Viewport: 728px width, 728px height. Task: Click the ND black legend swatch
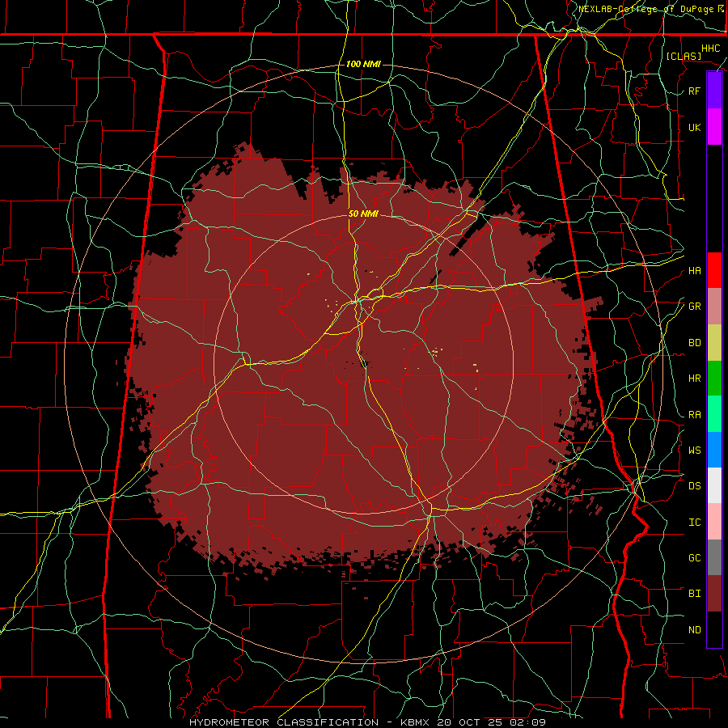[x=714, y=629]
